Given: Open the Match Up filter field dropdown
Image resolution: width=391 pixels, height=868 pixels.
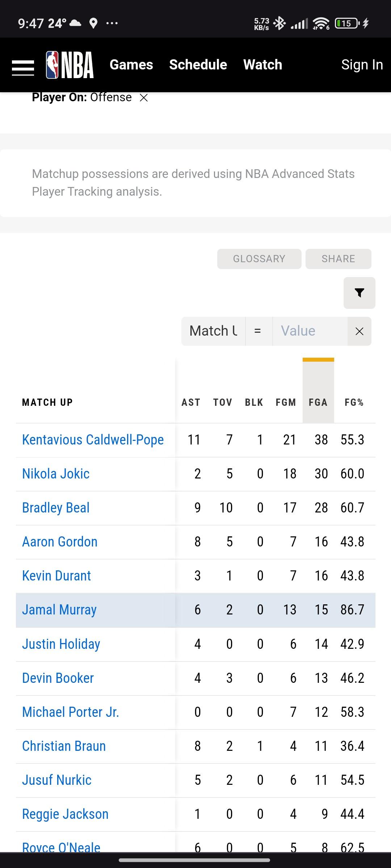Looking at the screenshot, I should (213, 331).
